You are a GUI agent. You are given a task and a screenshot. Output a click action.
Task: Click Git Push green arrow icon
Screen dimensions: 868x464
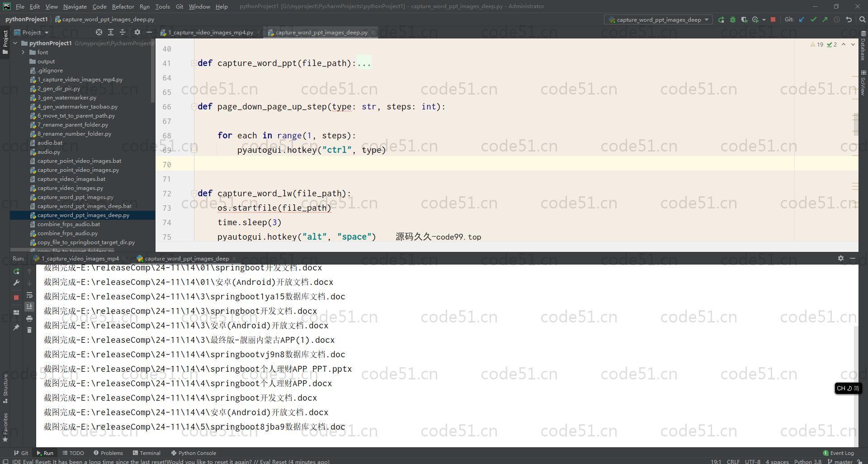pos(825,19)
